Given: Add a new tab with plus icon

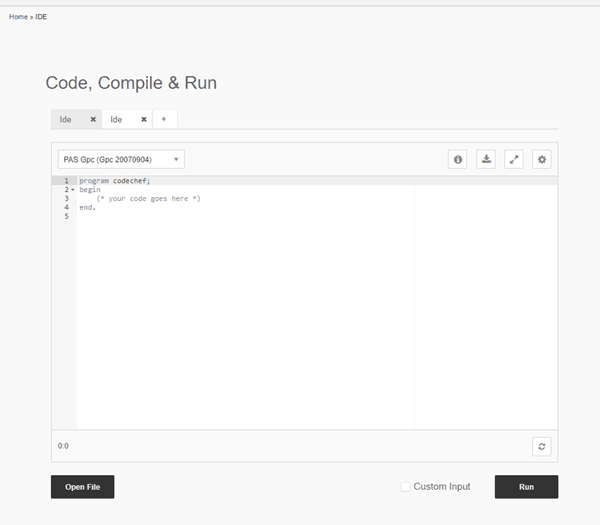Looking at the screenshot, I should [x=164, y=119].
